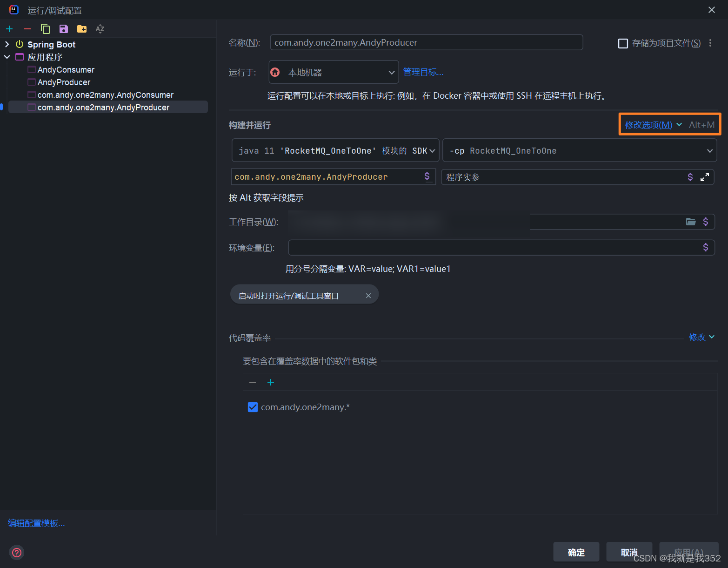
Task: Open the java 11 SDK dropdown
Action: pos(335,150)
